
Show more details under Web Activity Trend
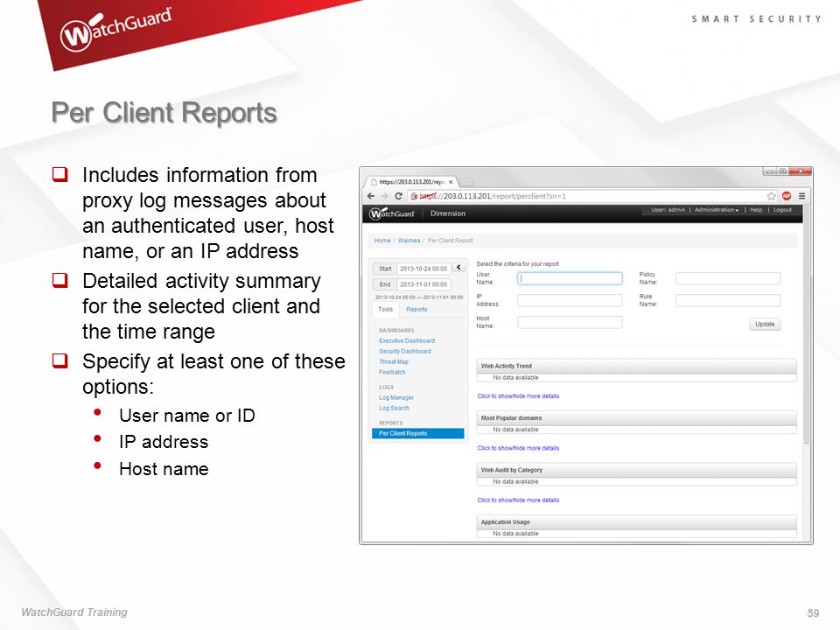[518, 396]
